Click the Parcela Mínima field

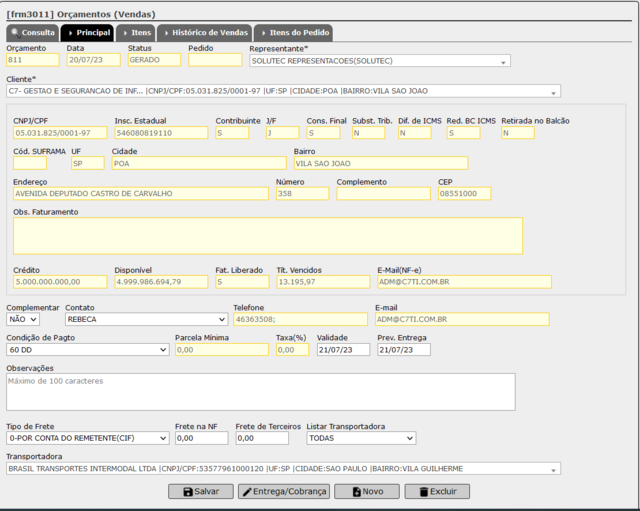[222, 350]
